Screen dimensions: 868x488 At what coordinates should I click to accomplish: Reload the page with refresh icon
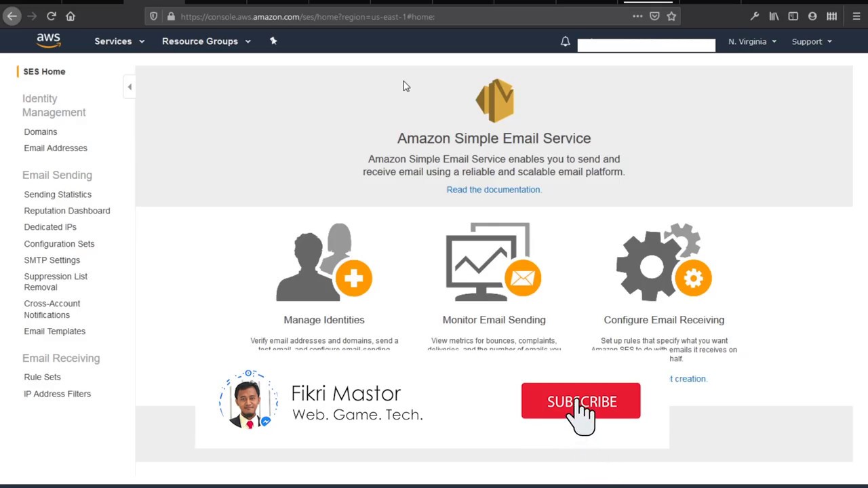[51, 16]
